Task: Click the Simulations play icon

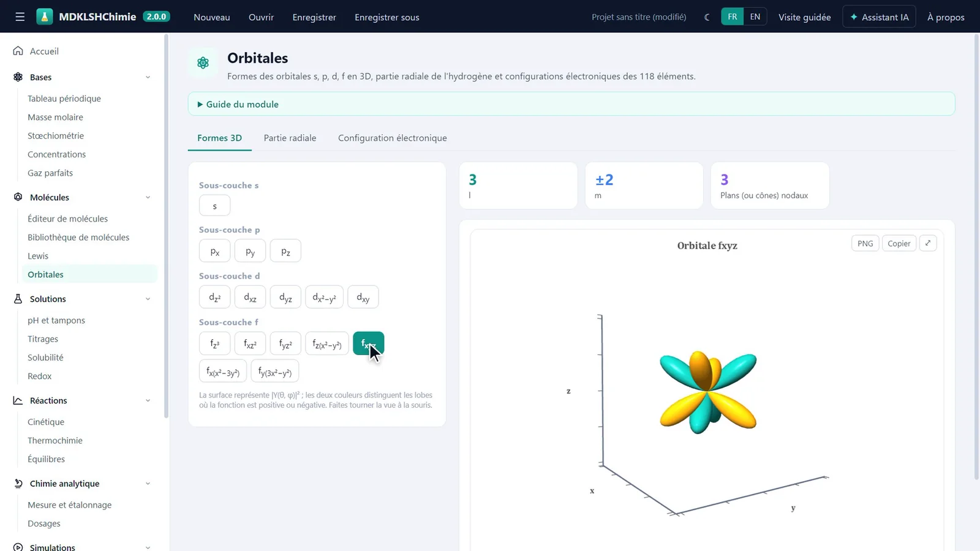Action: pyautogui.click(x=18, y=547)
